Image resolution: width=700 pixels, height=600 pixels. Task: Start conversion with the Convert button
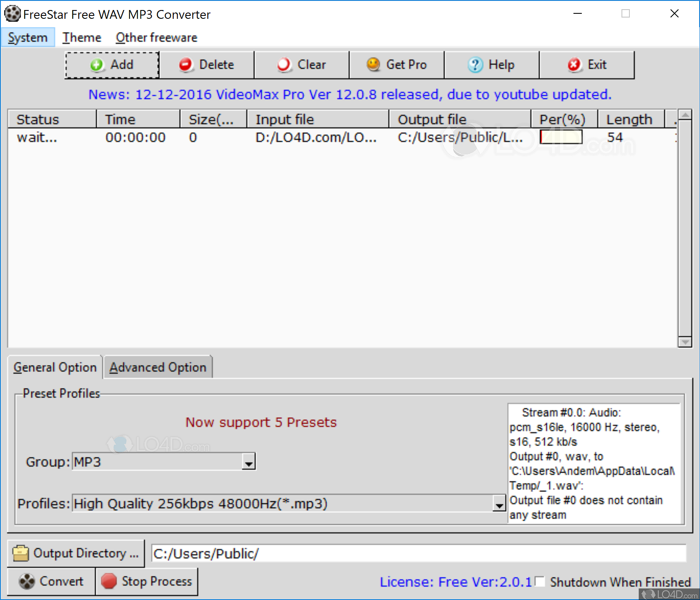(51, 581)
